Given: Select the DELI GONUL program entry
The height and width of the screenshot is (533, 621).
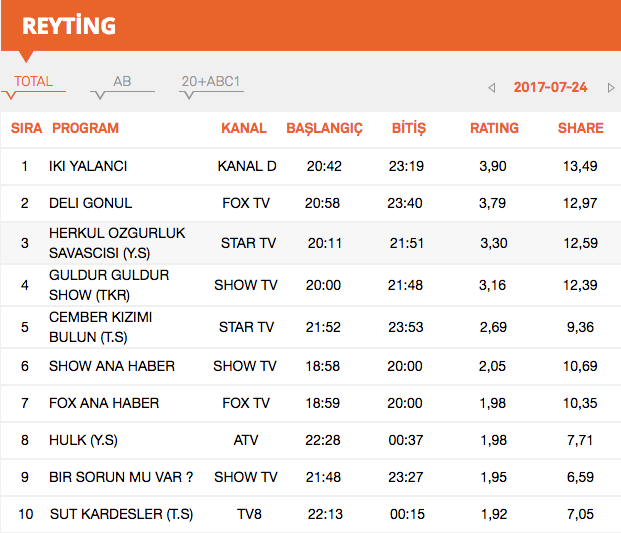Looking at the screenshot, I should 90,203.
